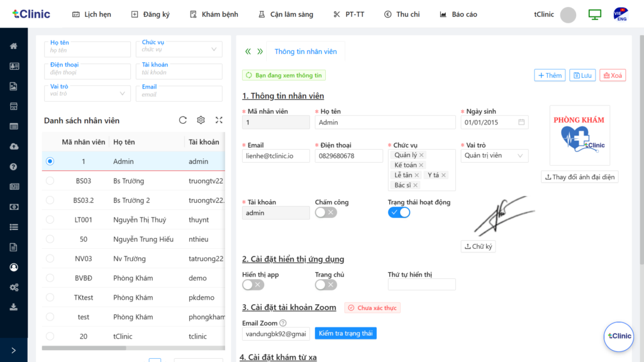
Task: Click the green monitor icon in header
Action: (x=594, y=14)
